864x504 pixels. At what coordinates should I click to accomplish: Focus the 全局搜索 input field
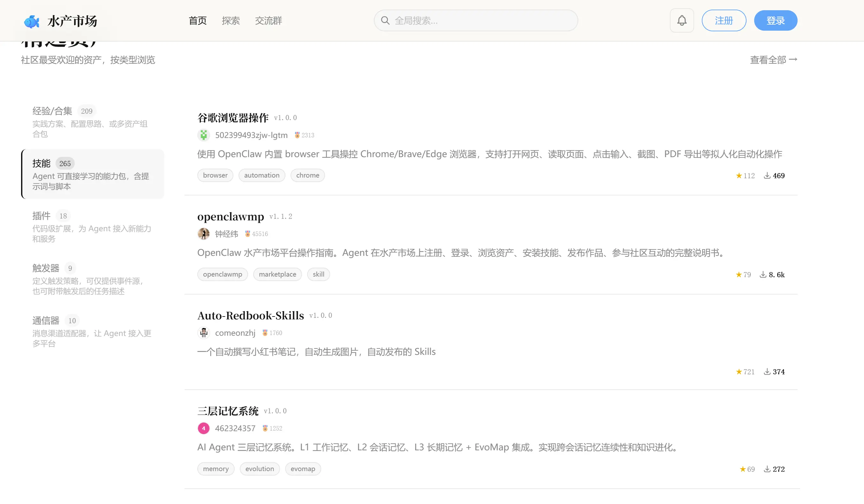point(480,20)
